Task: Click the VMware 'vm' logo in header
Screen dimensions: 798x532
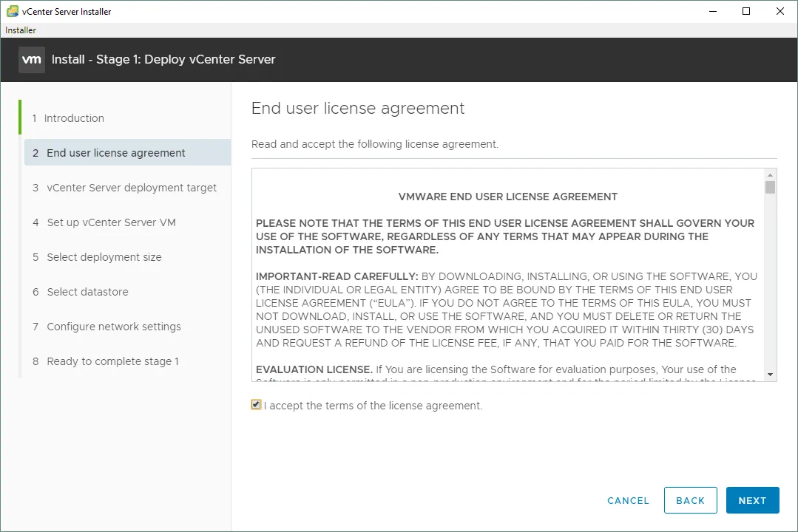Action: pyautogui.click(x=32, y=60)
